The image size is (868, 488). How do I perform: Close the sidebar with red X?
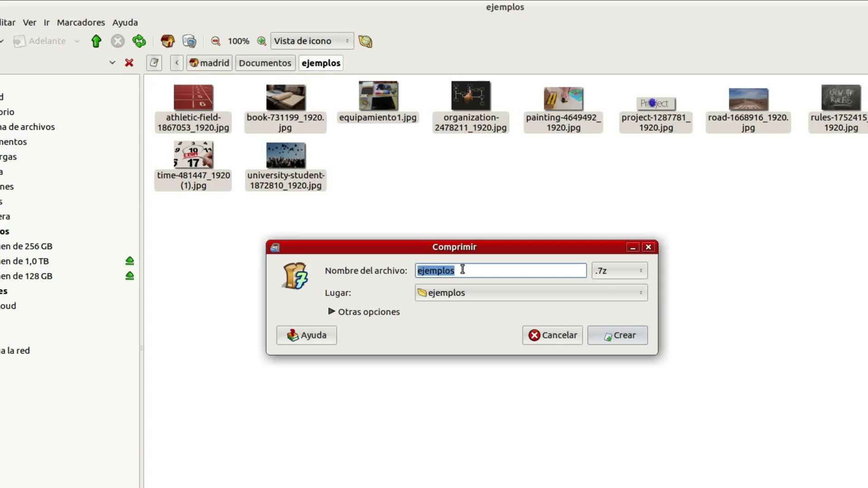click(129, 63)
